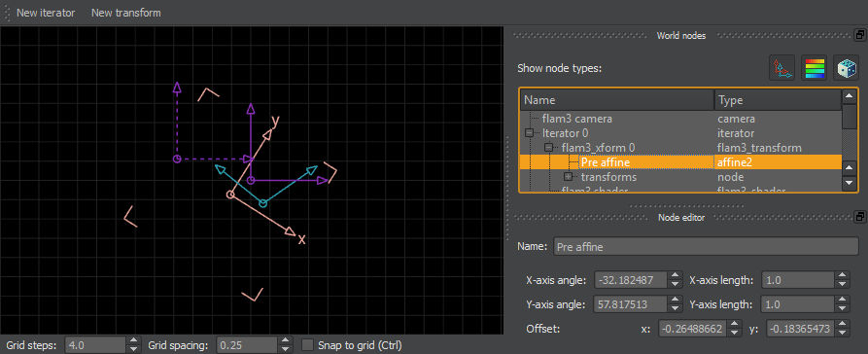Enable Snap to grid checkbox

[307, 345]
